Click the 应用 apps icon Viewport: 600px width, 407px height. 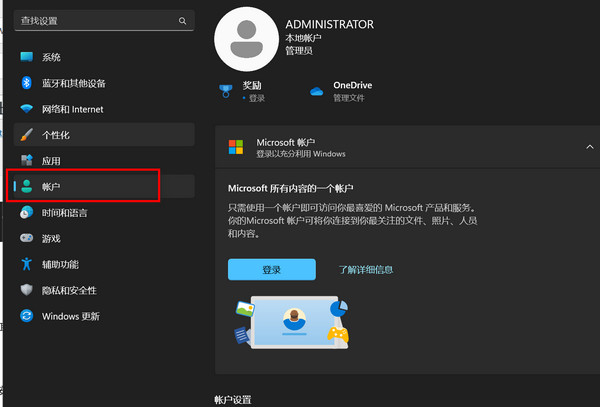click(x=27, y=161)
